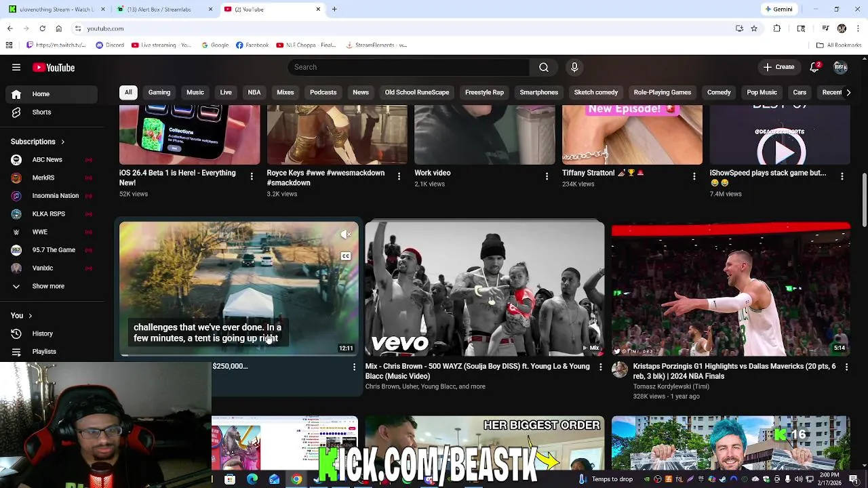Click the YouTube logo
868x488 pixels.
coord(54,67)
